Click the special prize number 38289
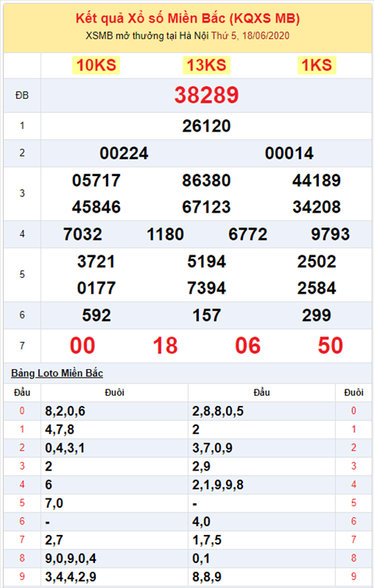 [206, 95]
